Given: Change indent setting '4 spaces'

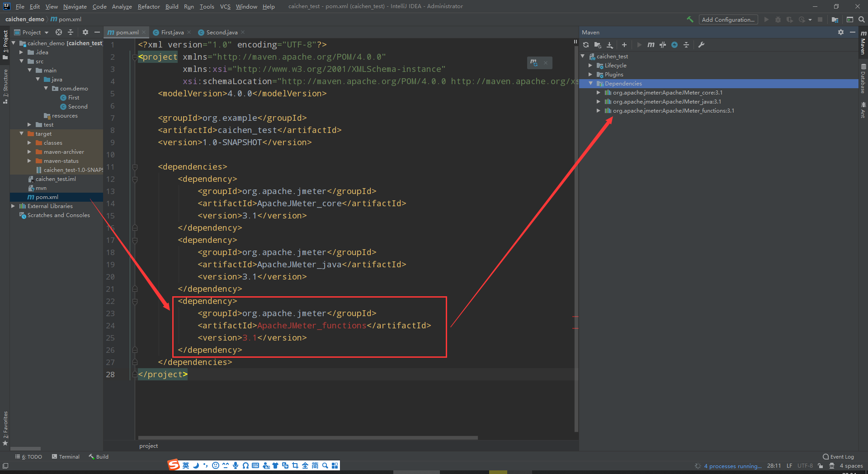Looking at the screenshot, I should point(851,466).
